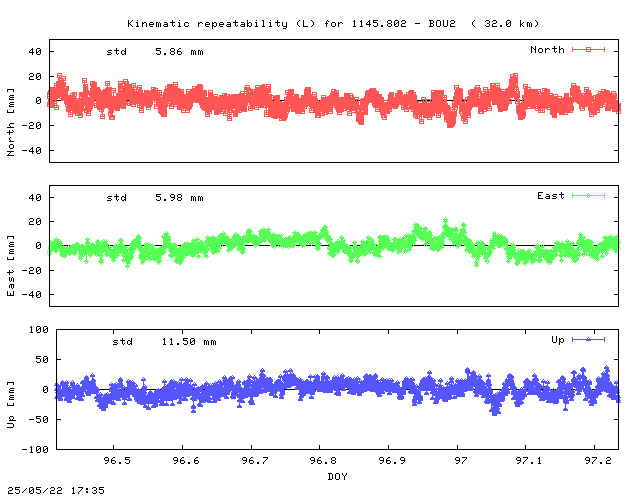Click the '96.8' x-axis tick label
This screenshot has width=640, height=496.
coord(323,460)
